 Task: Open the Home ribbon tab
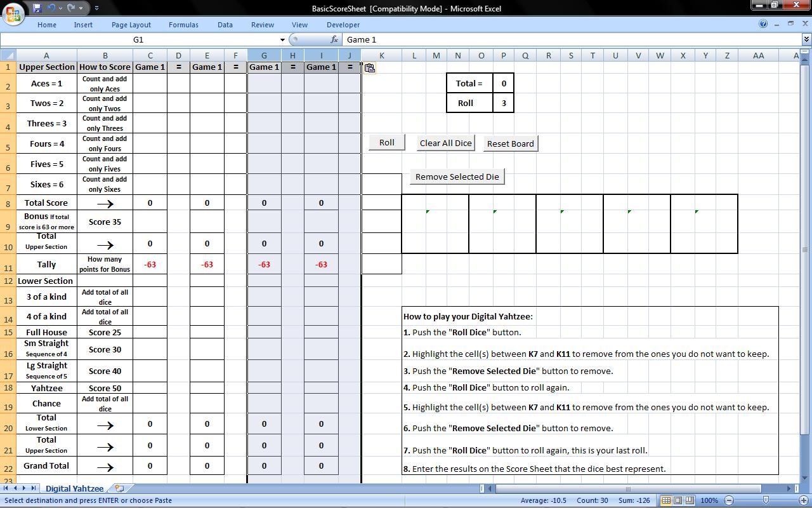coord(47,25)
